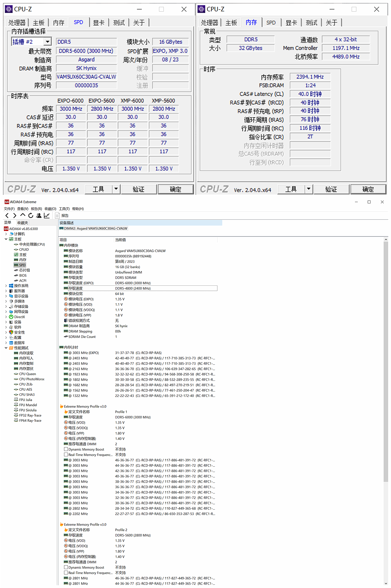The width and height of the screenshot is (391, 588).
Task: Collapse 主板 node in AIDA64 tree
Action: 6,239
